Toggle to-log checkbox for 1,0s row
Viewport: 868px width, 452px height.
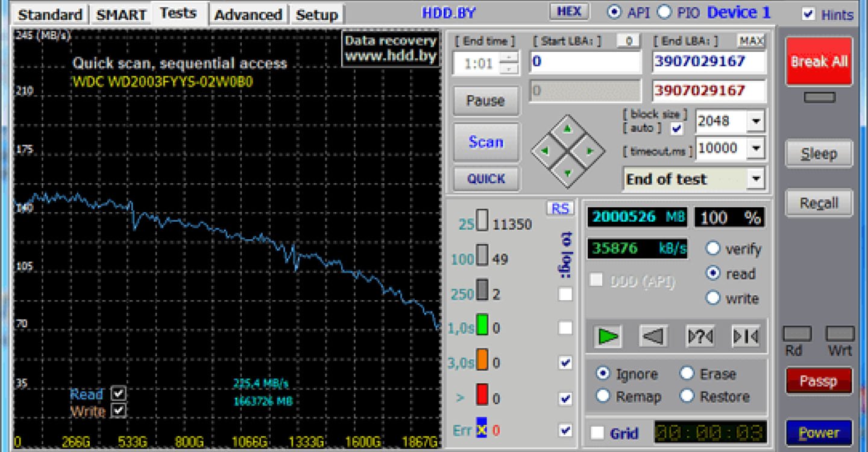[x=565, y=328]
